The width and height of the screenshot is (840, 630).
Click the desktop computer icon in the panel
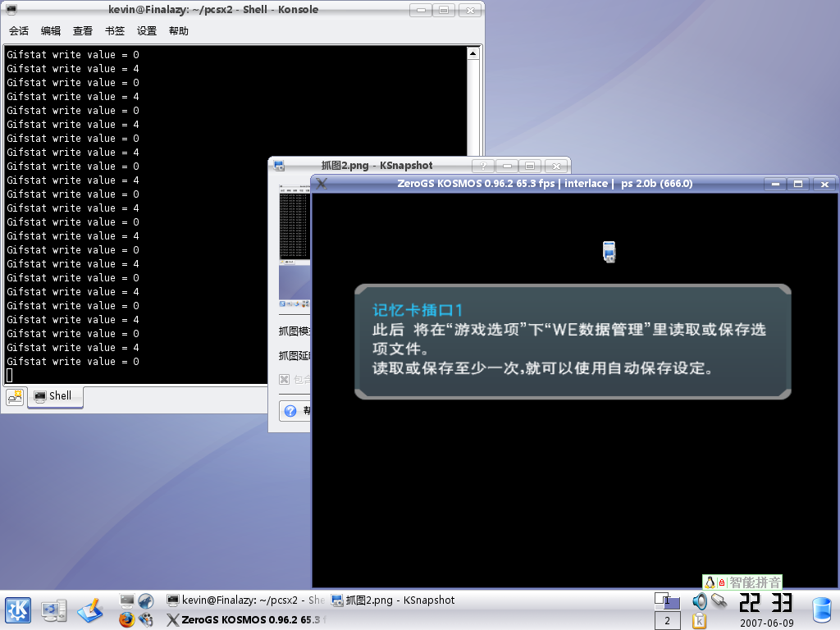(x=54, y=610)
